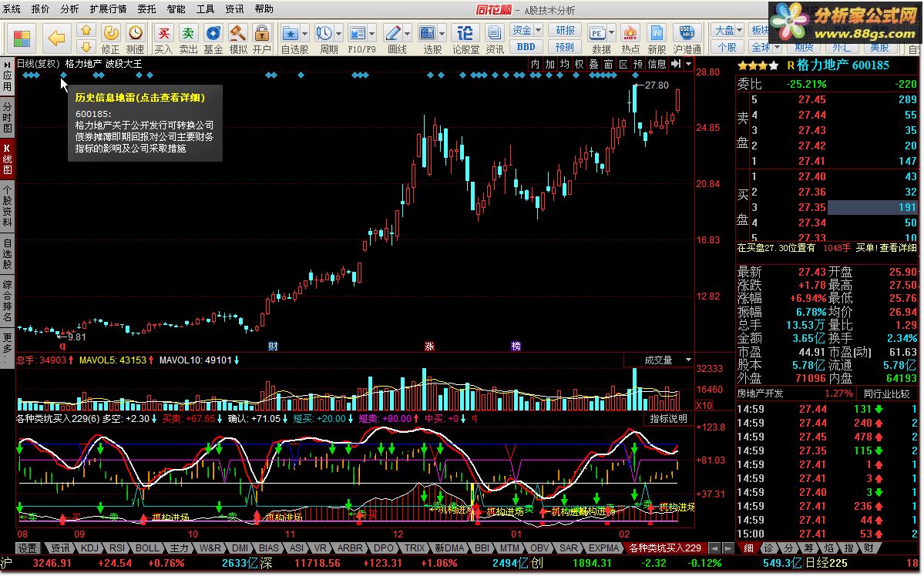Screen dimensions: 924x576
Task: Open the F10/F9 info icon
Action: point(357,33)
